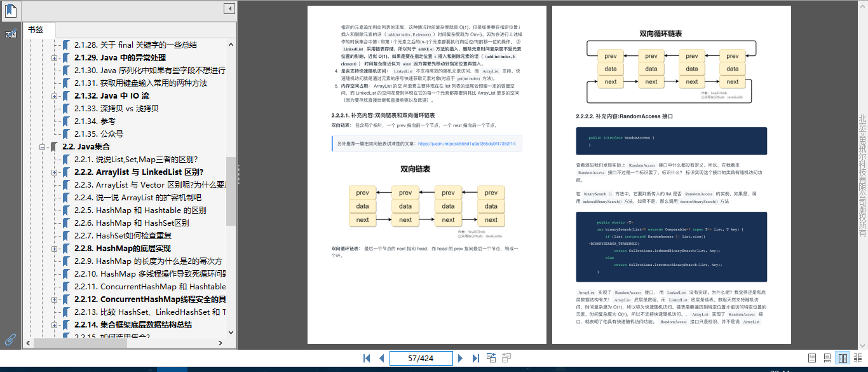Image resolution: width=868 pixels, height=372 pixels.
Task: Expand 2.1.32. Java 中 IO 流 bookmark
Action: point(55,96)
